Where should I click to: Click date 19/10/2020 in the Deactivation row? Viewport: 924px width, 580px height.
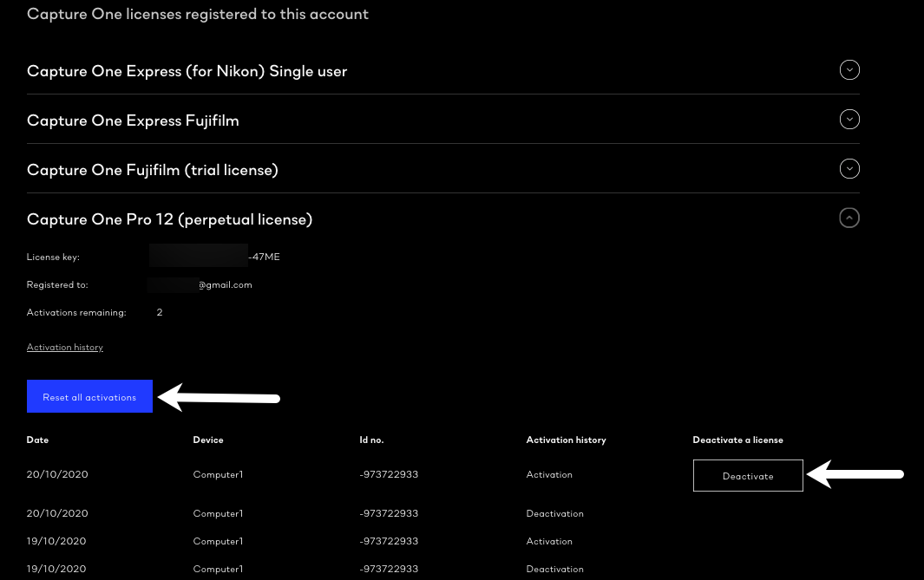56,569
